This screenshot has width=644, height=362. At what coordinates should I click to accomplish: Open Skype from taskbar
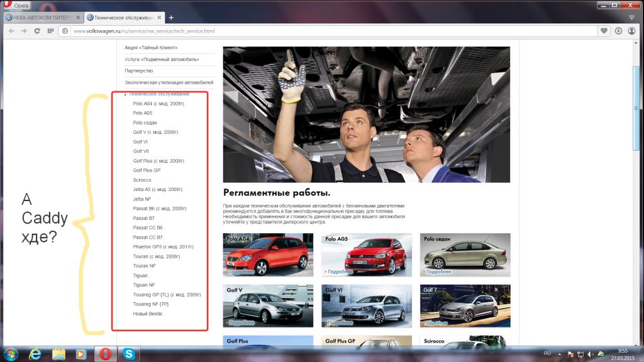click(129, 354)
